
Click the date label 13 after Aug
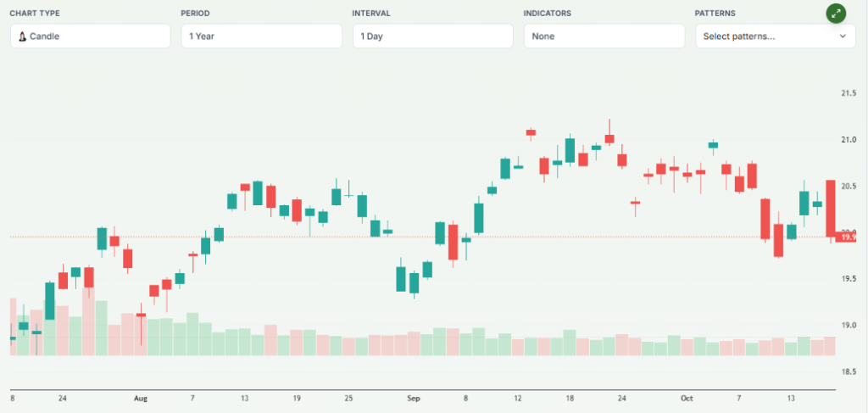[244, 397]
